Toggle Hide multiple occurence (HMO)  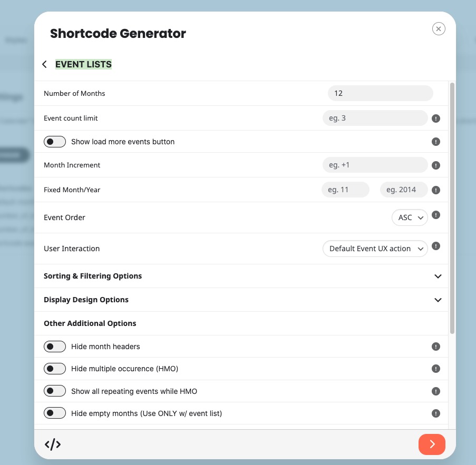coord(55,369)
